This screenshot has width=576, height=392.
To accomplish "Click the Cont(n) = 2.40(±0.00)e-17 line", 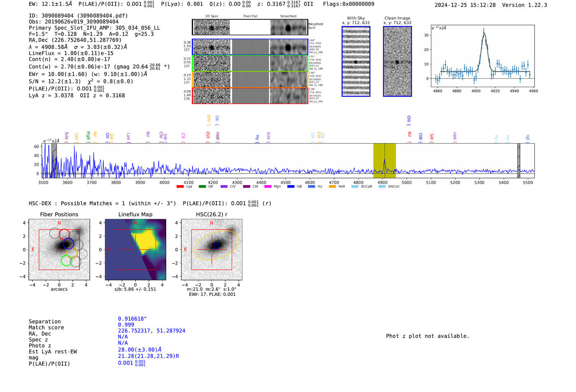I will 70,59.
